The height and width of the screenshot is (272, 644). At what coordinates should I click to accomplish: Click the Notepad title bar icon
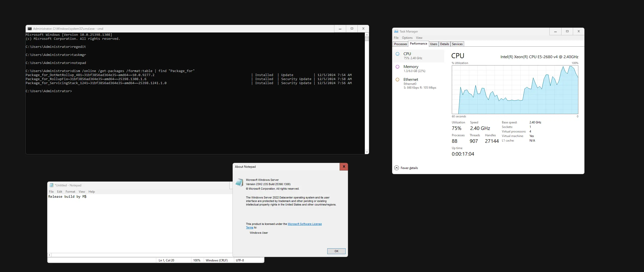[x=52, y=185]
